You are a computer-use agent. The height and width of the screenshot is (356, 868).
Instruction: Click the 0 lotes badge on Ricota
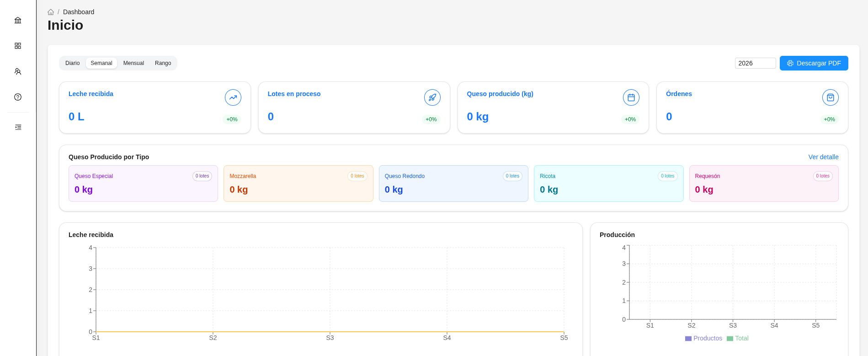pos(668,176)
